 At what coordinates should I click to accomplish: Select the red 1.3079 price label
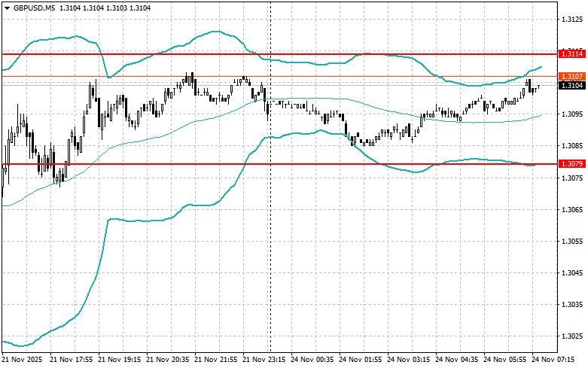(x=572, y=164)
